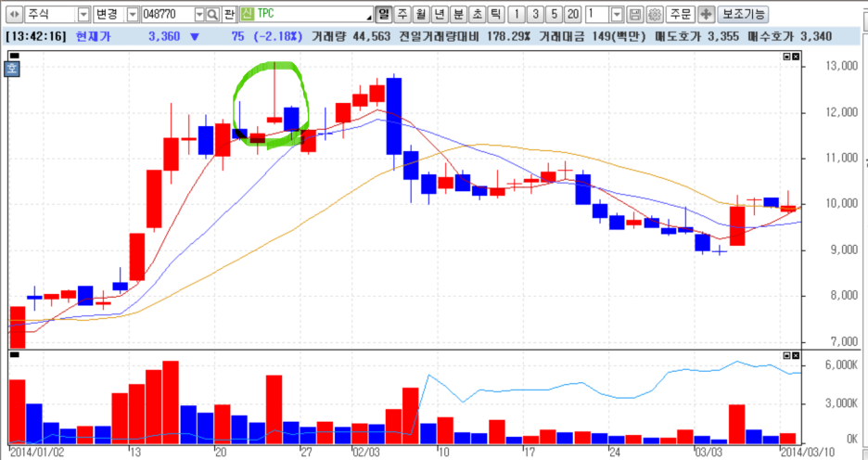Click the timestamp [13:42:16]
The width and height of the screenshot is (868, 460).
(36, 37)
